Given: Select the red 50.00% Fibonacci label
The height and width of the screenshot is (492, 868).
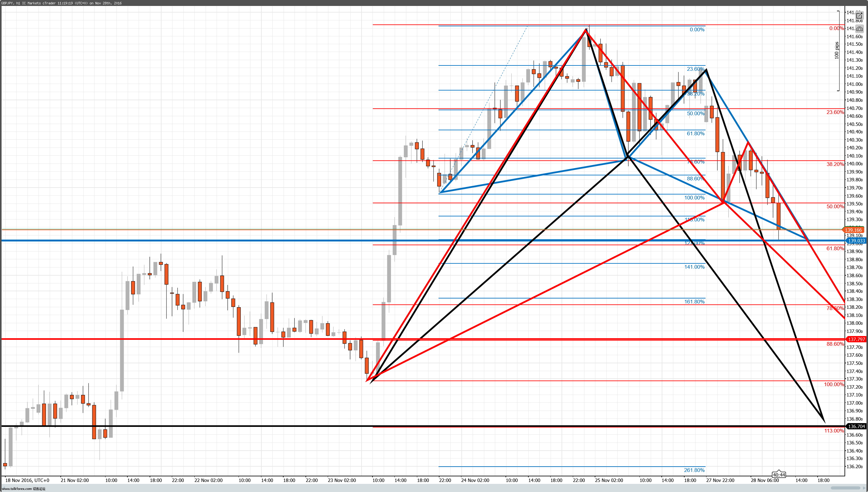Looking at the screenshot, I should pyautogui.click(x=835, y=206).
